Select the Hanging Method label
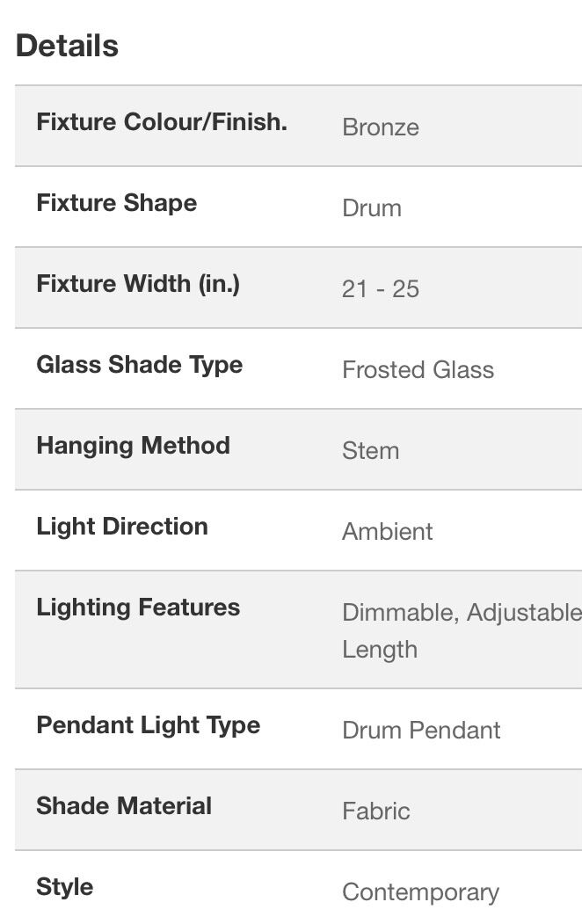 (133, 446)
